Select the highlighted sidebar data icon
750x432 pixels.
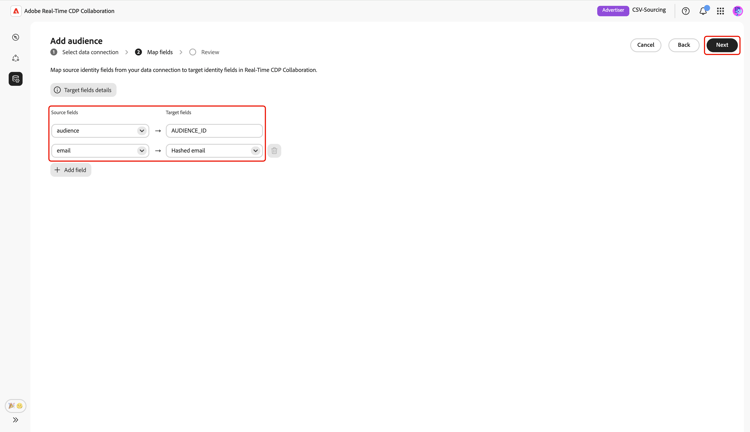coord(16,79)
